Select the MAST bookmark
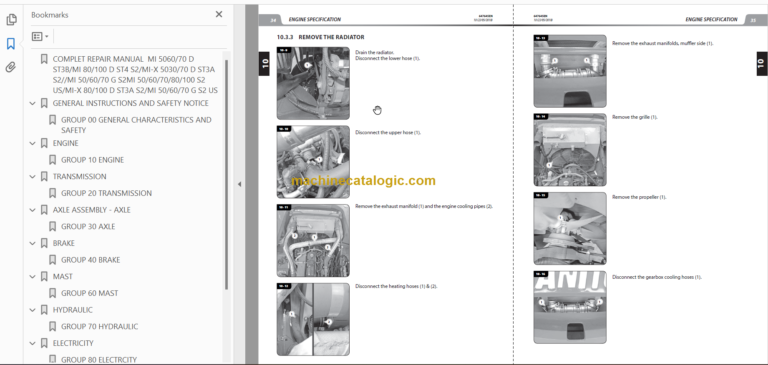Image resolution: width=768 pixels, height=365 pixels. [63, 277]
